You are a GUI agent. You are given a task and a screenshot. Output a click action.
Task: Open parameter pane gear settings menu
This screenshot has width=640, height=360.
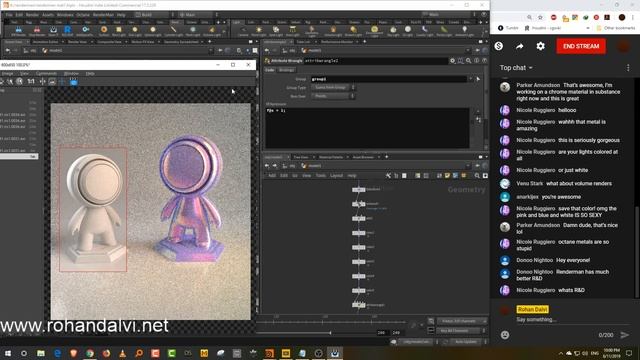pos(453,60)
